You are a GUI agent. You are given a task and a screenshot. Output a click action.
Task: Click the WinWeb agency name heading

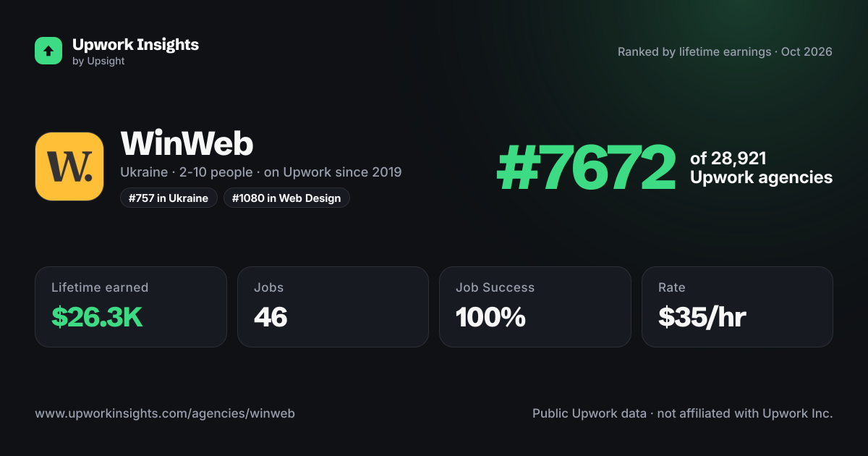click(x=187, y=143)
